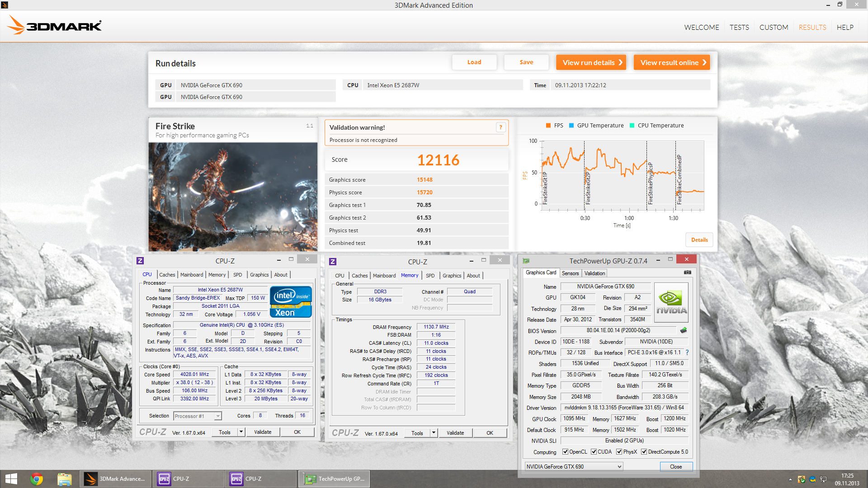Toggle the CUDA checkbox in GPU-Z
The height and width of the screenshot is (488, 868).
click(594, 452)
